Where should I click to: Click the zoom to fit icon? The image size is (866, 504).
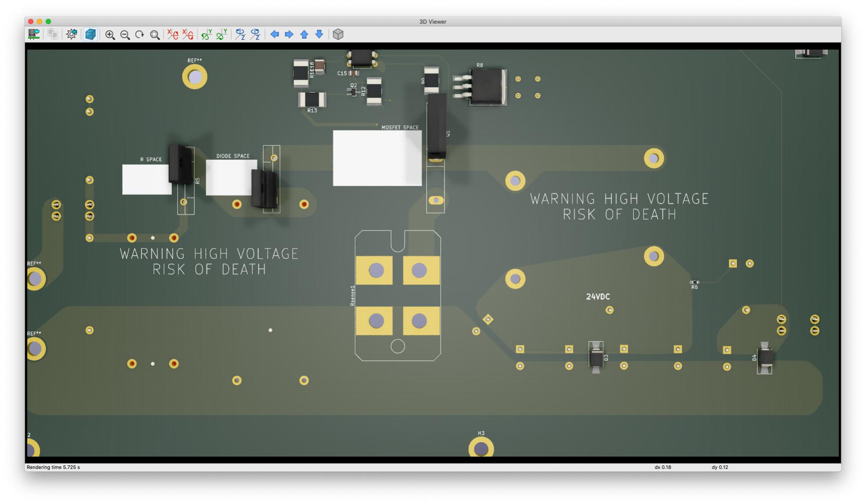click(155, 35)
